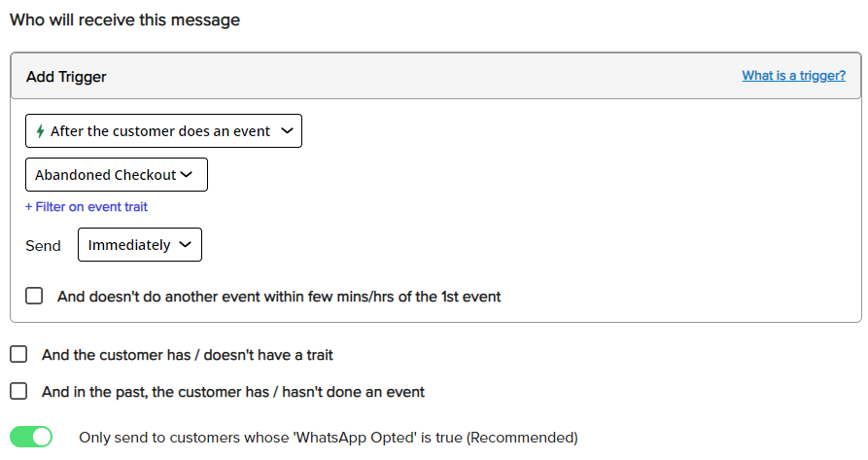Click the chevron arrow next to Abandoned Checkout
This screenshot has height=460, width=868.
(x=187, y=174)
